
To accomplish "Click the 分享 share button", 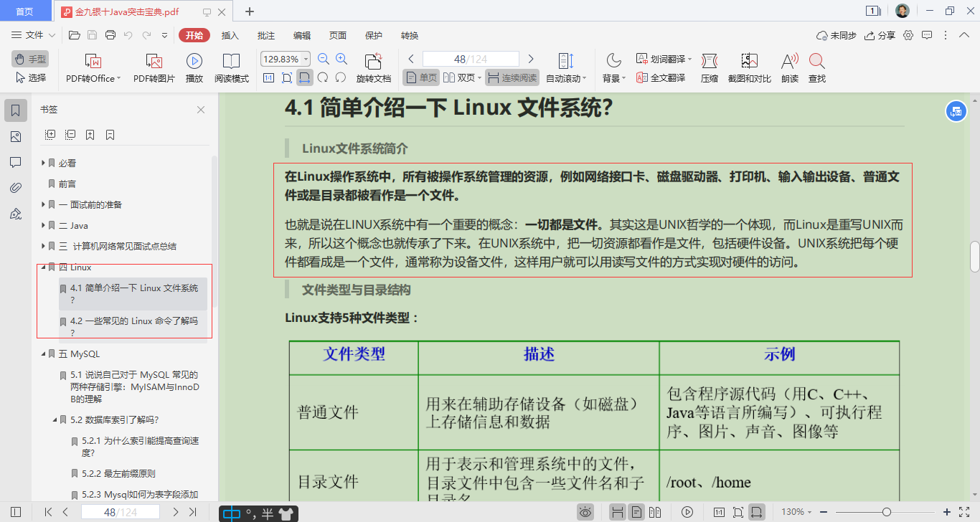I will pyautogui.click(x=880, y=35).
